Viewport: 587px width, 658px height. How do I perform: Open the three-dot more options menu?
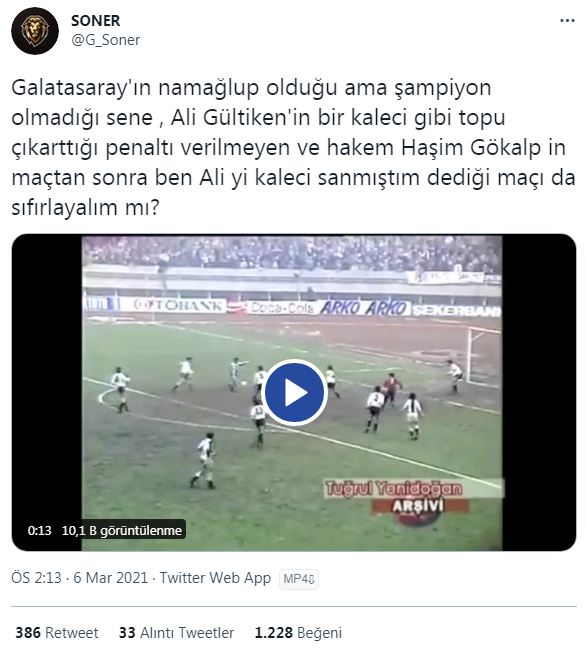pos(567,21)
